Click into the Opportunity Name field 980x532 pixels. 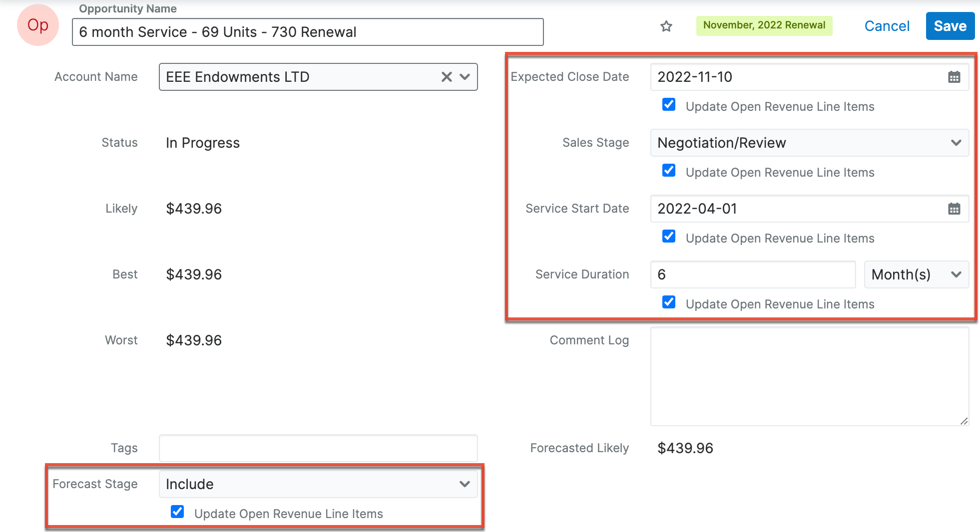click(307, 32)
